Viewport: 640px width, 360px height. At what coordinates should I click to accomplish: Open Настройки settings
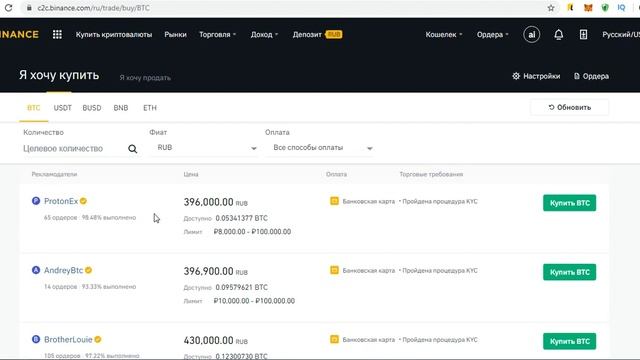click(536, 76)
